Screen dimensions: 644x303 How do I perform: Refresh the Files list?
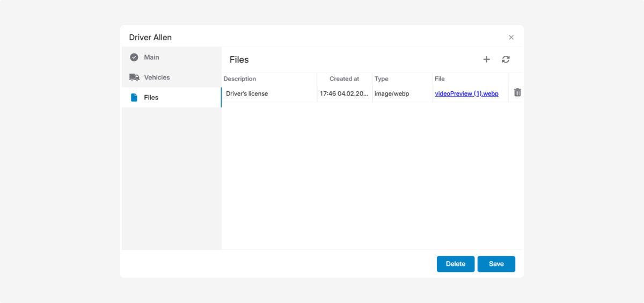[x=506, y=60]
